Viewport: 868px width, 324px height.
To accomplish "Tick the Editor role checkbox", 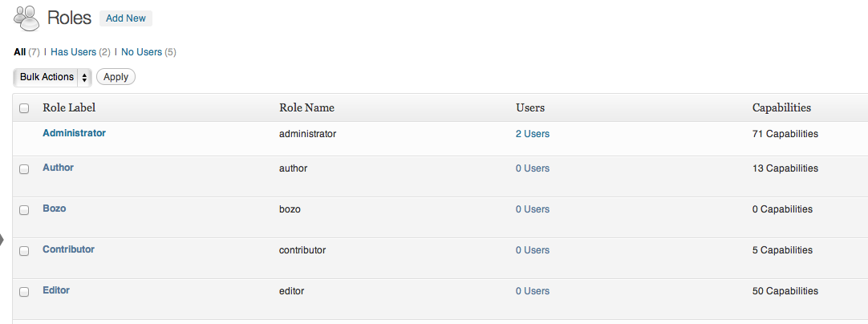I will (24, 291).
